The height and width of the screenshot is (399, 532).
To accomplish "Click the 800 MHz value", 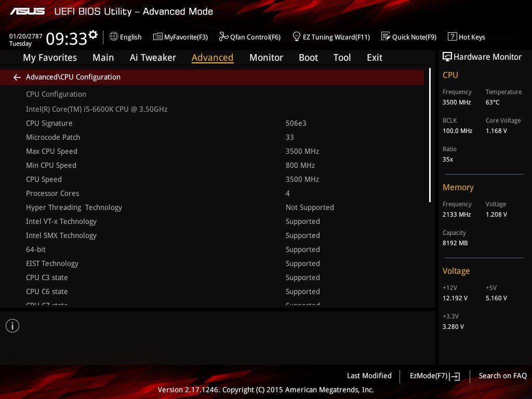I will 300,165.
